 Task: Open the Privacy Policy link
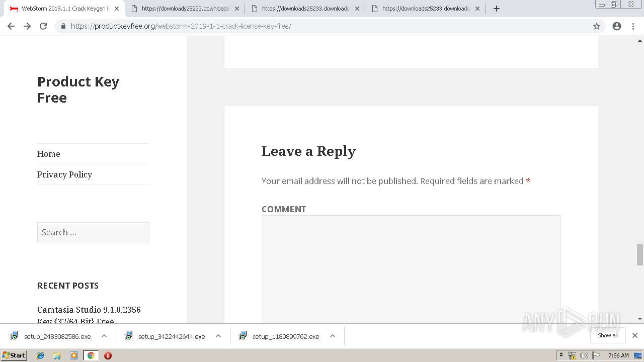pos(64,174)
